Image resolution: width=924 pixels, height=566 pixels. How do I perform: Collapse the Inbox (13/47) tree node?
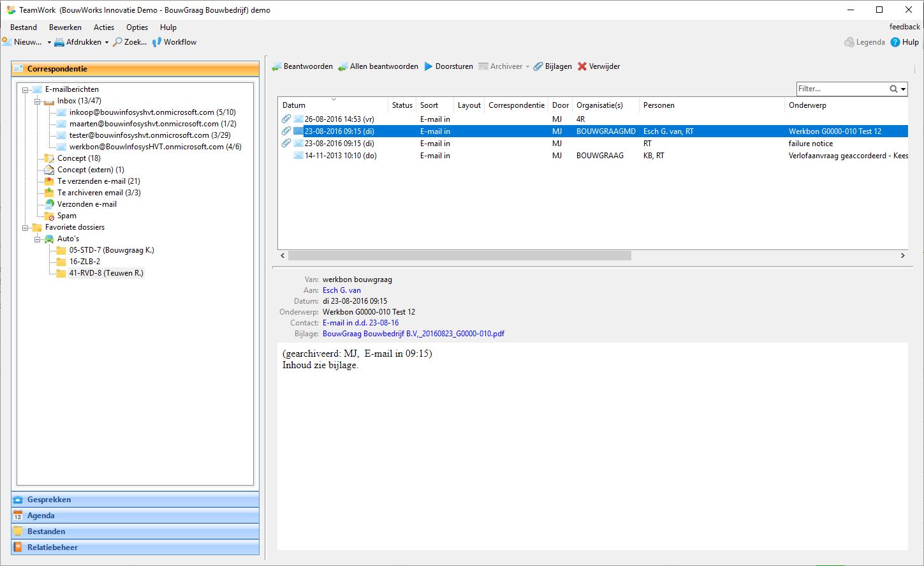[37, 101]
